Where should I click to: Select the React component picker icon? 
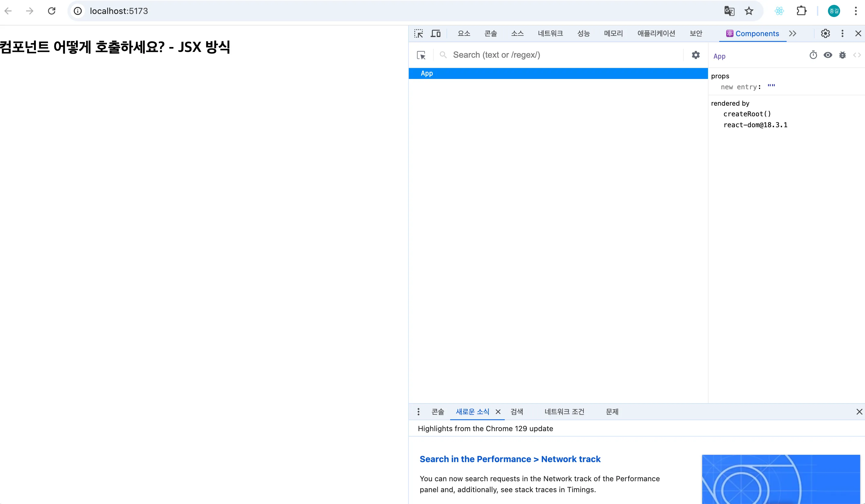(x=422, y=55)
